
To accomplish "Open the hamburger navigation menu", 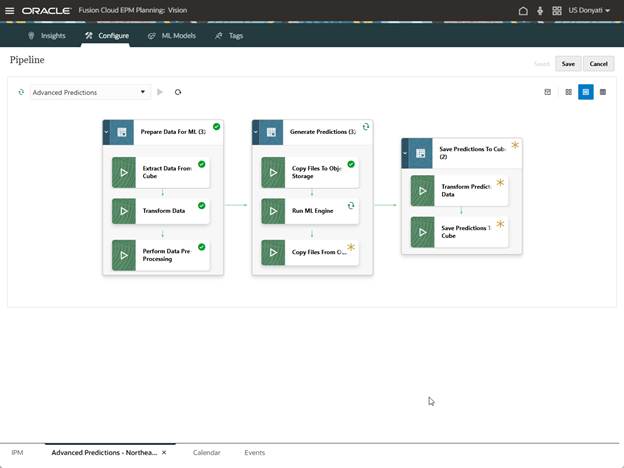I will pyautogui.click(x=10, y=10).
